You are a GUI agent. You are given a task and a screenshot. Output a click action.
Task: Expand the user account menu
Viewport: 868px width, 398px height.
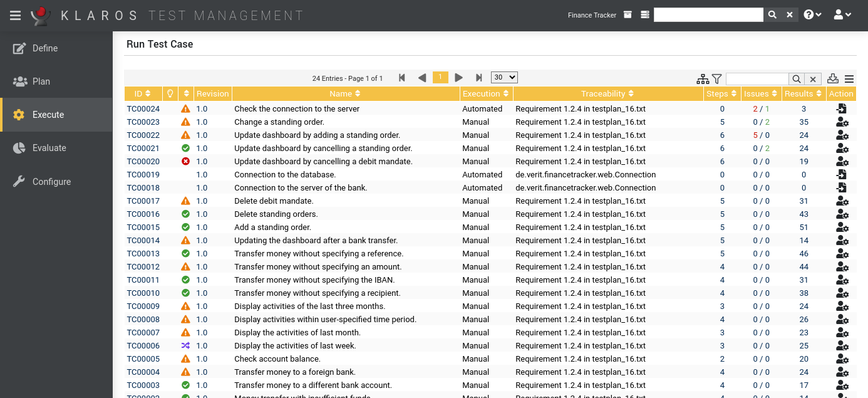842,15
